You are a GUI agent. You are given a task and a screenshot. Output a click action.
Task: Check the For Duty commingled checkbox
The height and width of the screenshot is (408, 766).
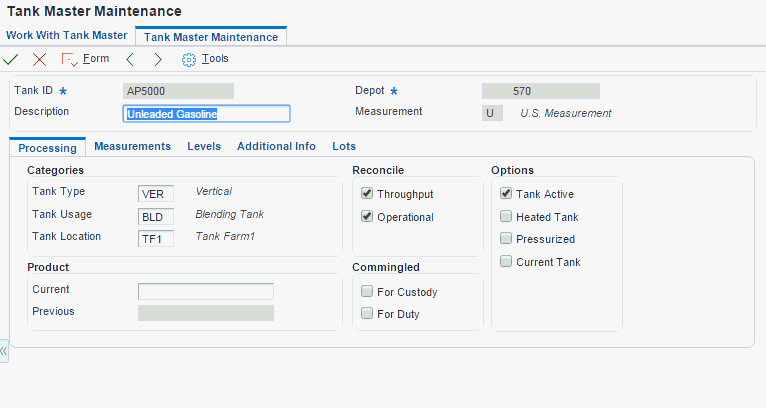point(367,313)
